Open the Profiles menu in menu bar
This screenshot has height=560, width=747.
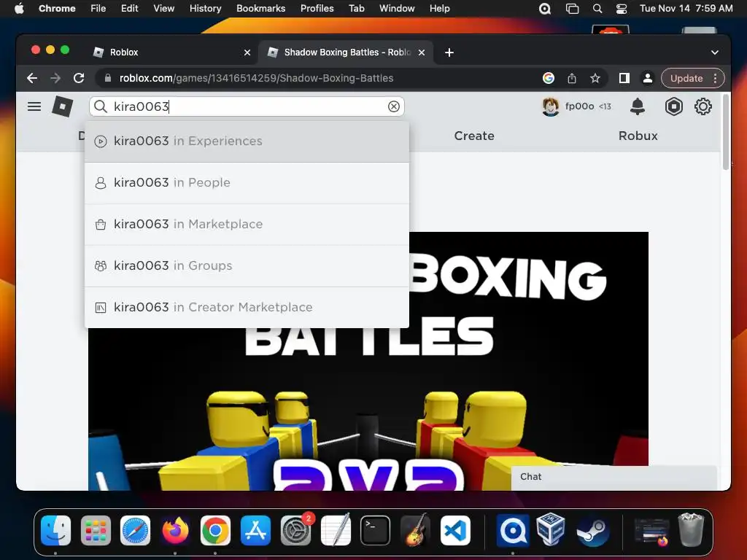[317, 9]
